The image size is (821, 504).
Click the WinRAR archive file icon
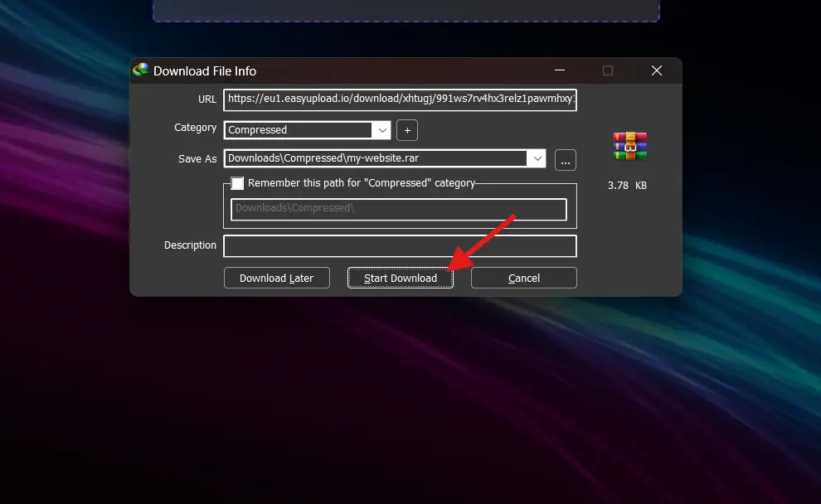(630, 146)
